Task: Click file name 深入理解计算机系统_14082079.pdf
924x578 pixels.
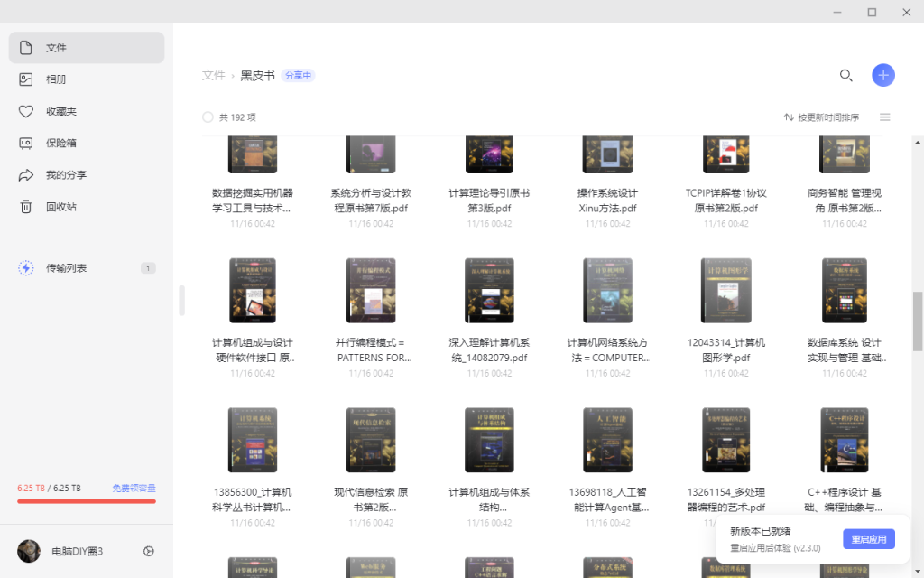Action: [x=489, y=350]
